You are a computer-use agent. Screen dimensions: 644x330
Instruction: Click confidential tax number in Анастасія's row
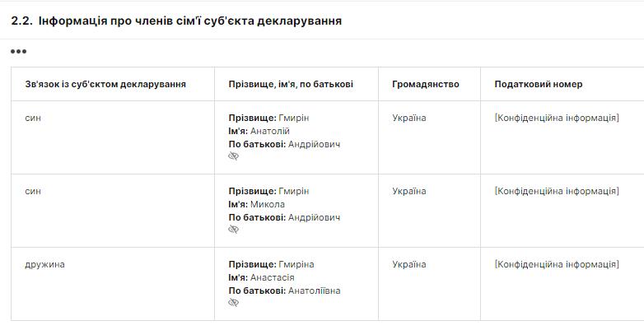[557, 264]
